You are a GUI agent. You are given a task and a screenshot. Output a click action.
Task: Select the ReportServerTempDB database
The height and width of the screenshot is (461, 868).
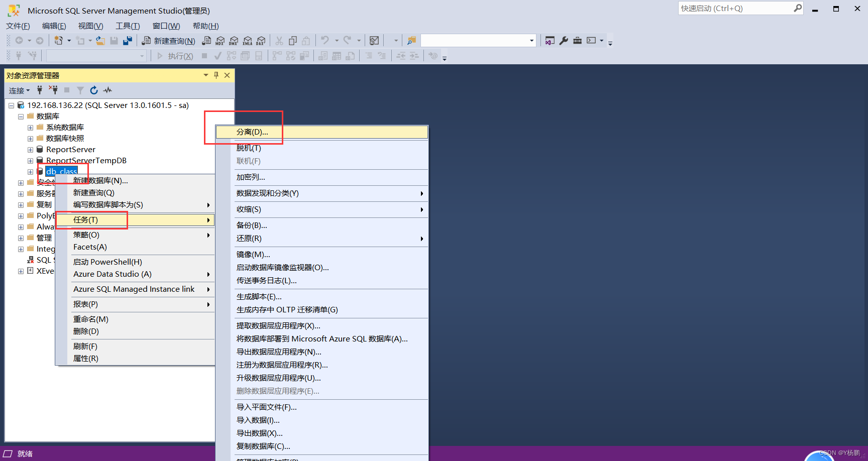pos(86,161)
